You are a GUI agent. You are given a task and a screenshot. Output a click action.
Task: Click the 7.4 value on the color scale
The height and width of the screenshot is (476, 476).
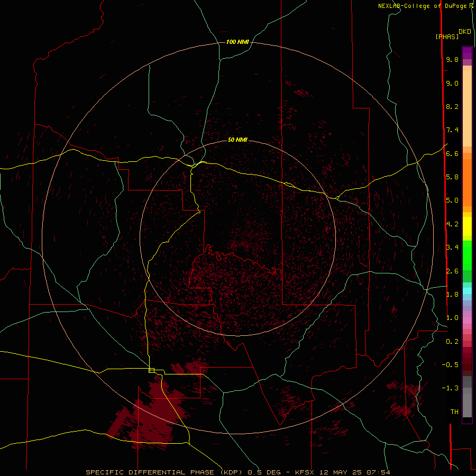[x=452, y=130]
